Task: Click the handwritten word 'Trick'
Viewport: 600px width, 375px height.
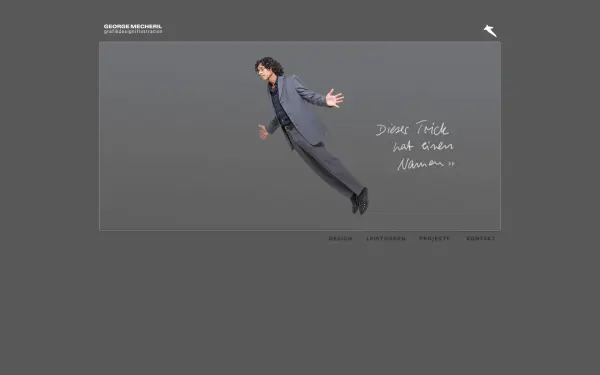Action: (x=432, y=128)
